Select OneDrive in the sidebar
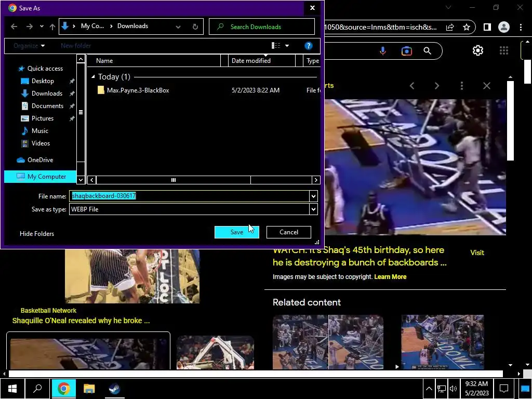This screenshot has height=399, width=532. point(35,160)
